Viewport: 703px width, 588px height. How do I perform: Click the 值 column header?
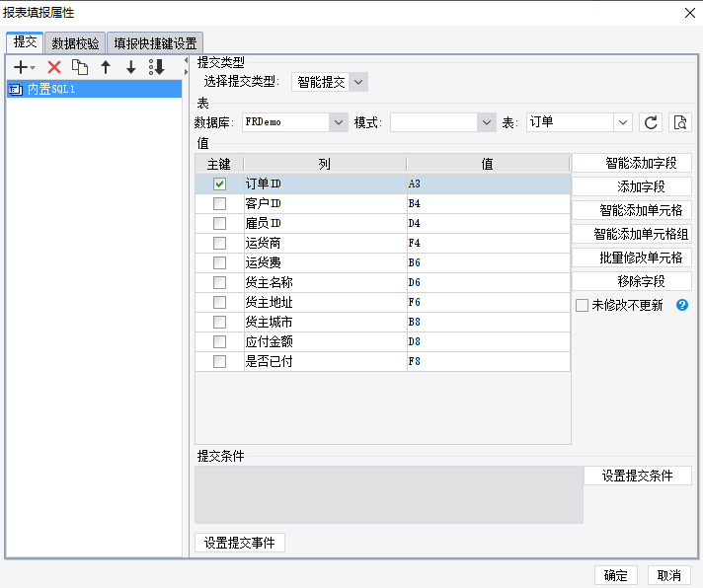point(488,164)
